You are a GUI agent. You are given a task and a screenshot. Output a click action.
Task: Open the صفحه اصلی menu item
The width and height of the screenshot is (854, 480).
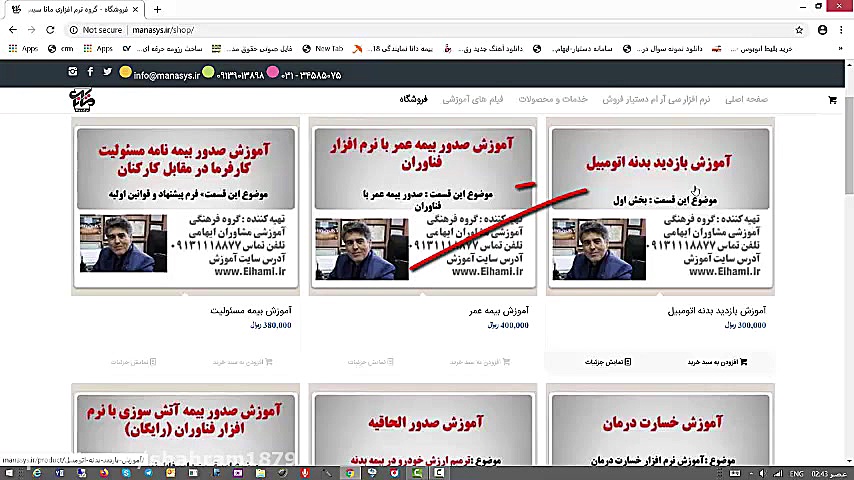click(x=746, y=99)
